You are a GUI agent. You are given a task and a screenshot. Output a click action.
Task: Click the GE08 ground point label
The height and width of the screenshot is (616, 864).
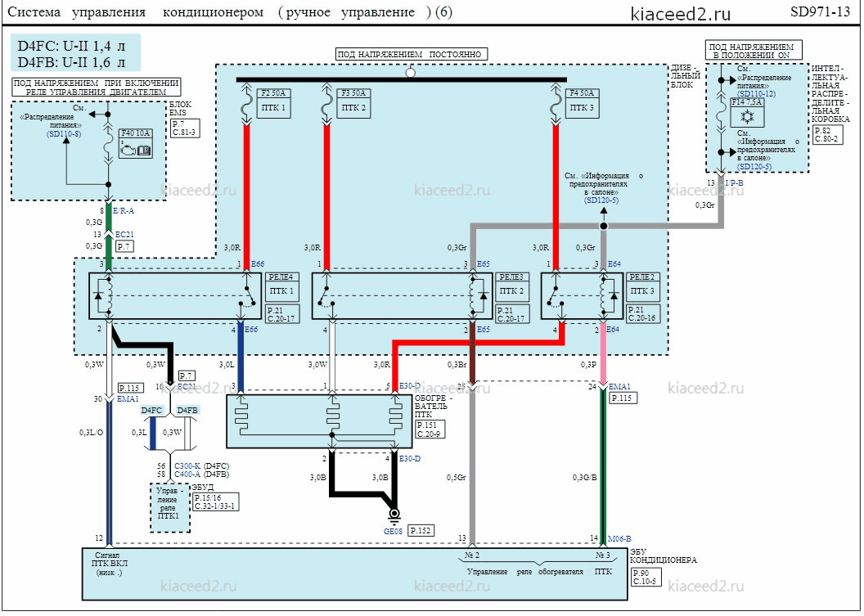(394, 532)
